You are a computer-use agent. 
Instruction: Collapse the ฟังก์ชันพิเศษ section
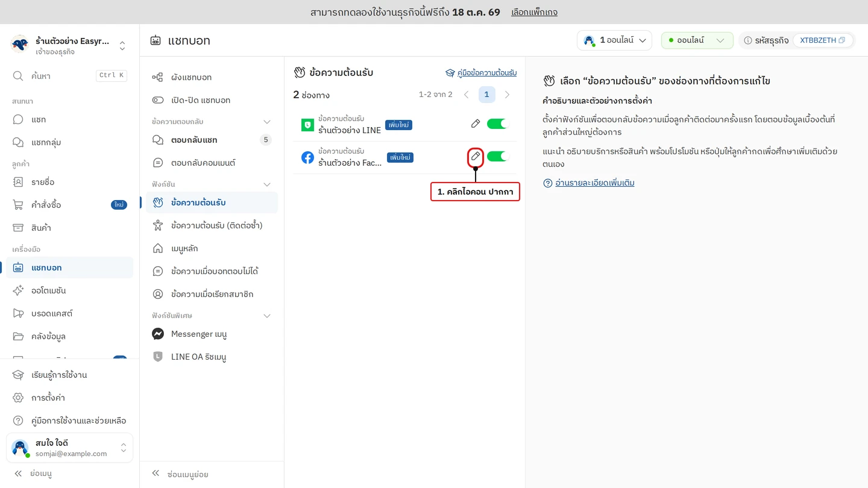pyautogui.click(x=267, y=316)
